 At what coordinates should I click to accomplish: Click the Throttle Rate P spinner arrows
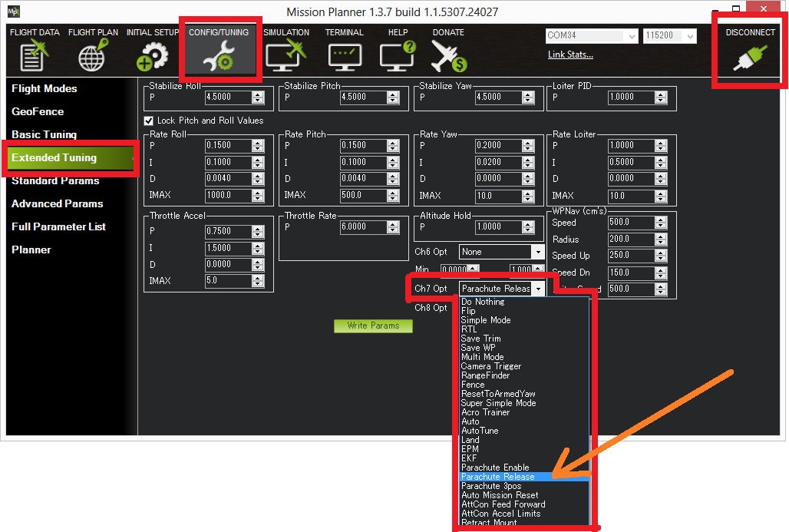point(393,227)
